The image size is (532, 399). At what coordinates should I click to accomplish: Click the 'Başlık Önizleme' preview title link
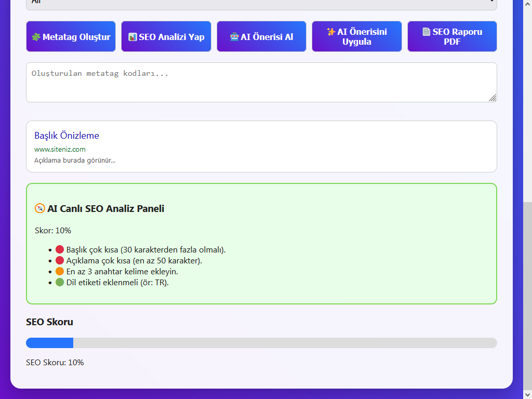(66, 136)
